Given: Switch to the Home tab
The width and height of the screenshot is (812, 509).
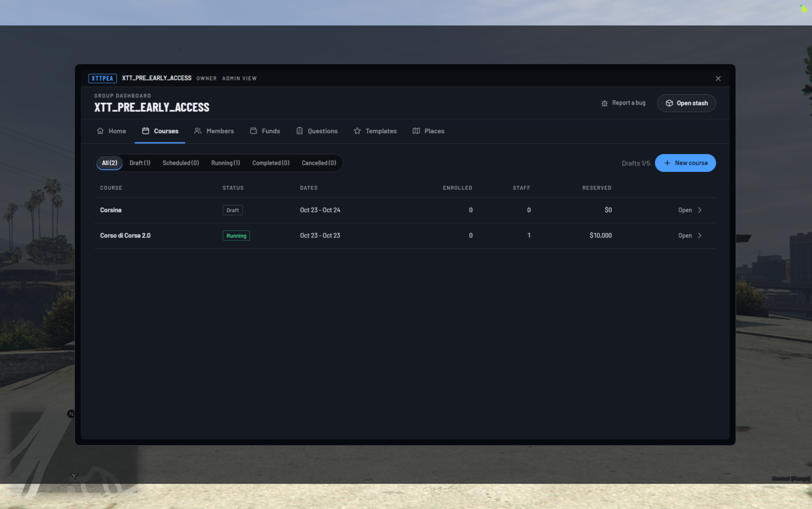Looking at the screenshot, I should pos(111,131).
